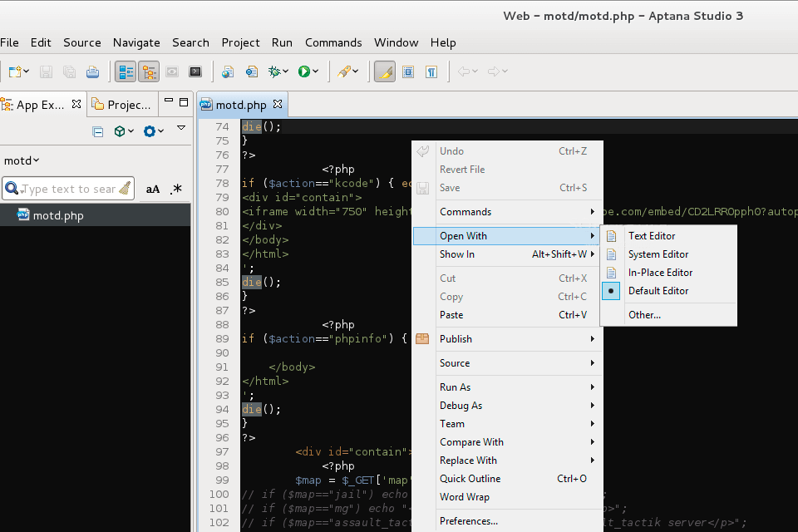
Task: Click the Open With context menu entry
Action: [508, 236]
